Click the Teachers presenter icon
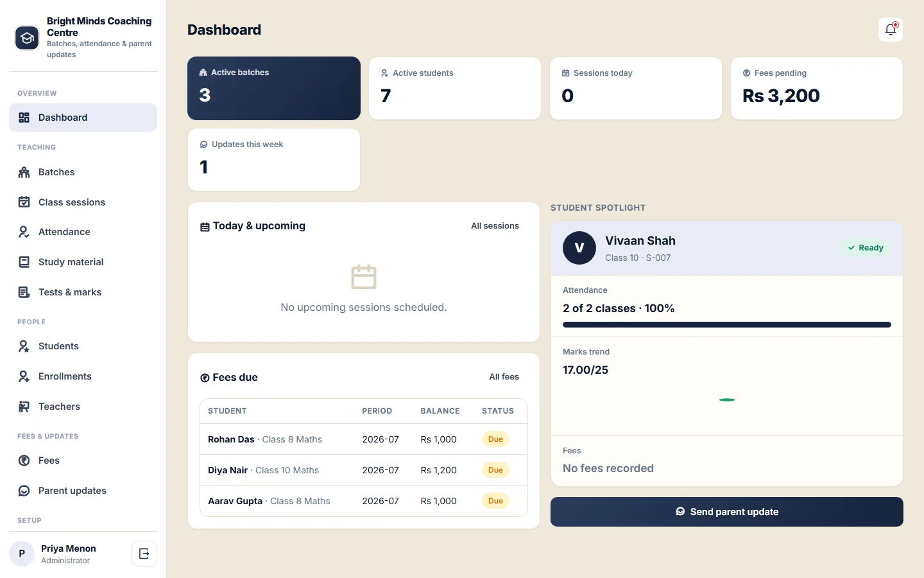The image size is (924, 578). pyautogui.click(x=24, y=407)
